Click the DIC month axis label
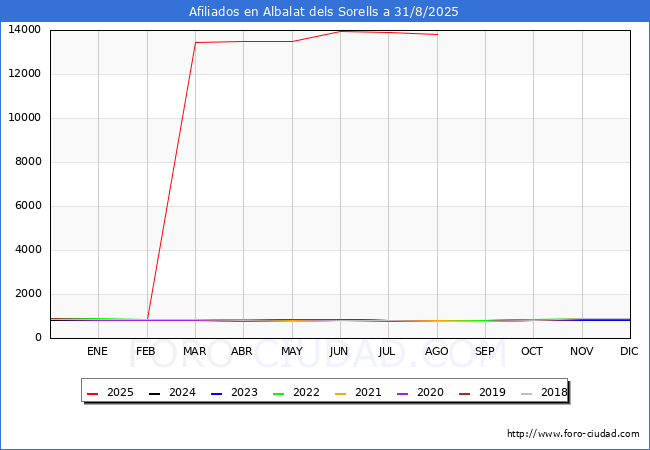Screen dimensions: 650x450 (629, 352)
